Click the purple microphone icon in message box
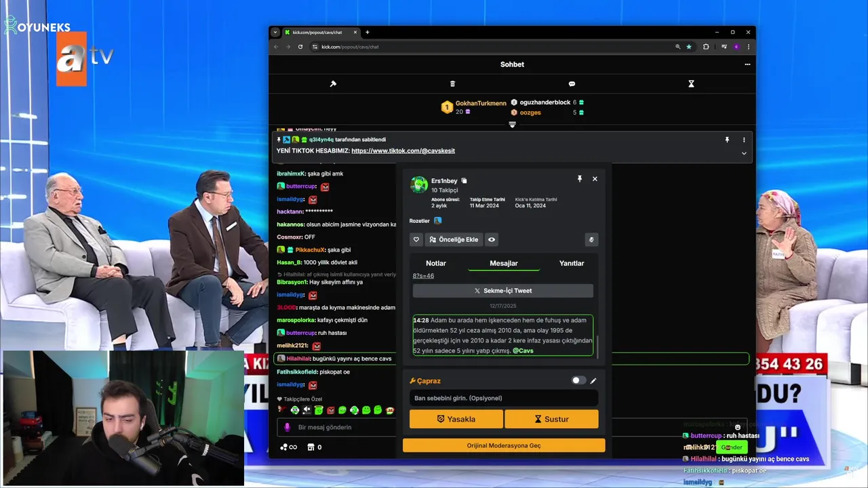Image resolution: width=868 pixels, height=488 pixels. [287, 427]
